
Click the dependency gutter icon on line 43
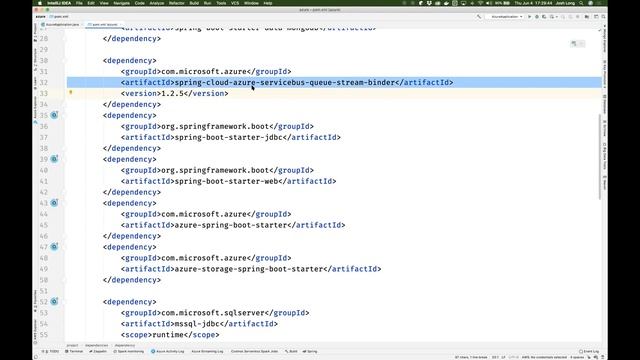pos(54,203)
